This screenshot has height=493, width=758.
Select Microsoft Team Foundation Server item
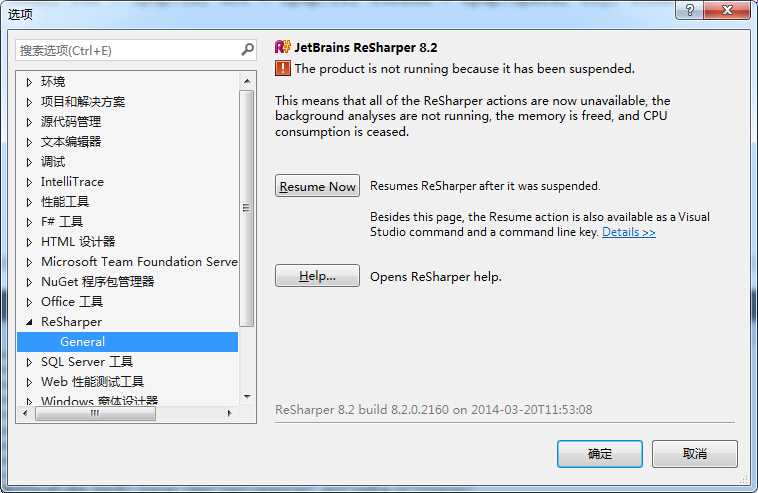139,261
